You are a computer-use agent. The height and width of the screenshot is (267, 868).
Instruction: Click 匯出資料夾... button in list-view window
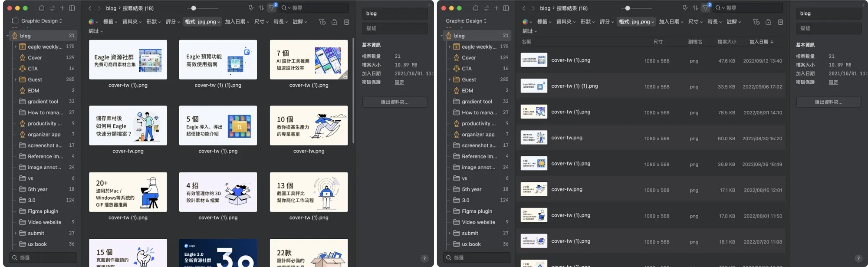(829, 102)
